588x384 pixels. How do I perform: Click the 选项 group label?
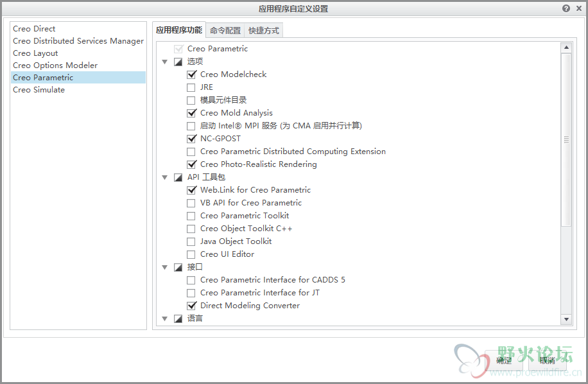click(195, 62)
